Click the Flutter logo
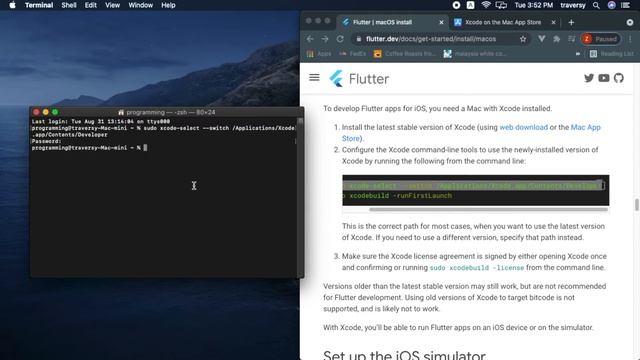Screen dimensions: 640x360 tap(359, 78)
